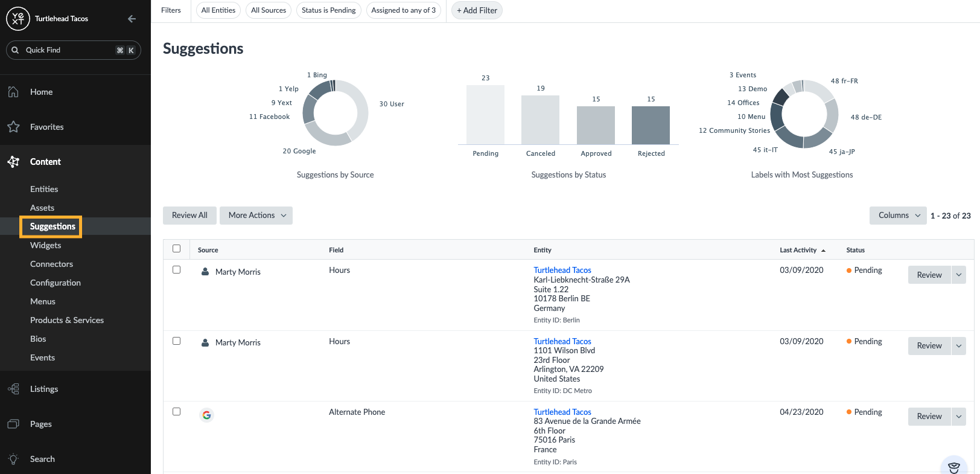Click Last Activity sort arrow
Viewport: 980px width, 474px height.
[823, 251]
